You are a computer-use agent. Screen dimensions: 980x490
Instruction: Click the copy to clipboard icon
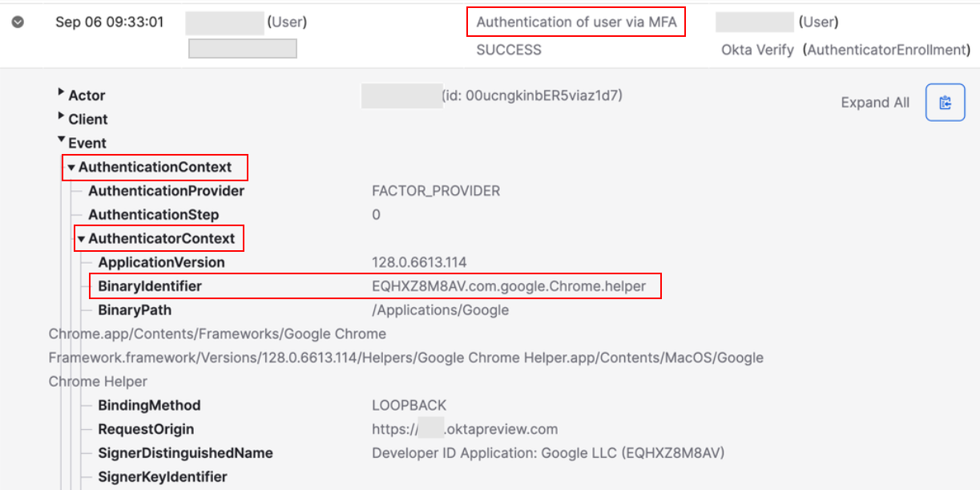coord(945,103)
